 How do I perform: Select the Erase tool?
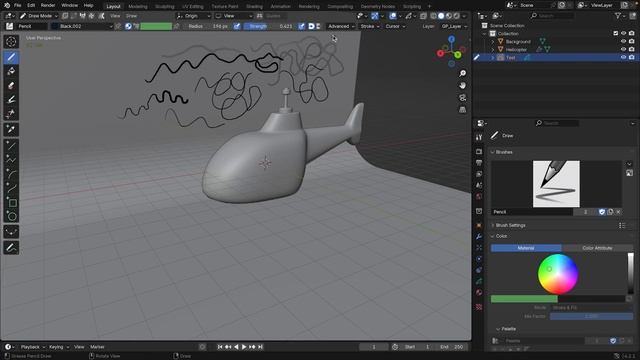(x=11, y=86)
